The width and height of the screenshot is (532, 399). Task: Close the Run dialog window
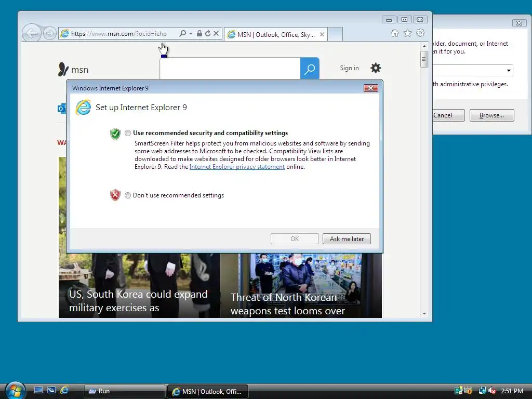pos(519,23)
